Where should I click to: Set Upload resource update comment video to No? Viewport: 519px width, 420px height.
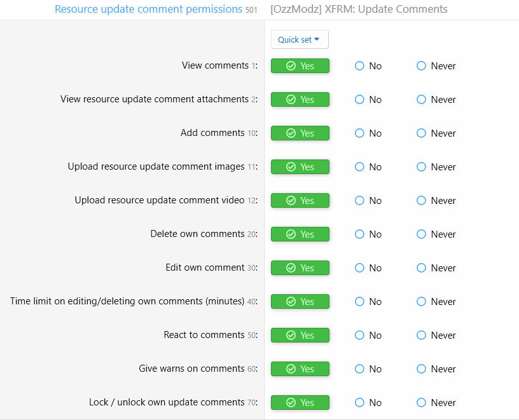pyautogui.click(x=368, y=200)
